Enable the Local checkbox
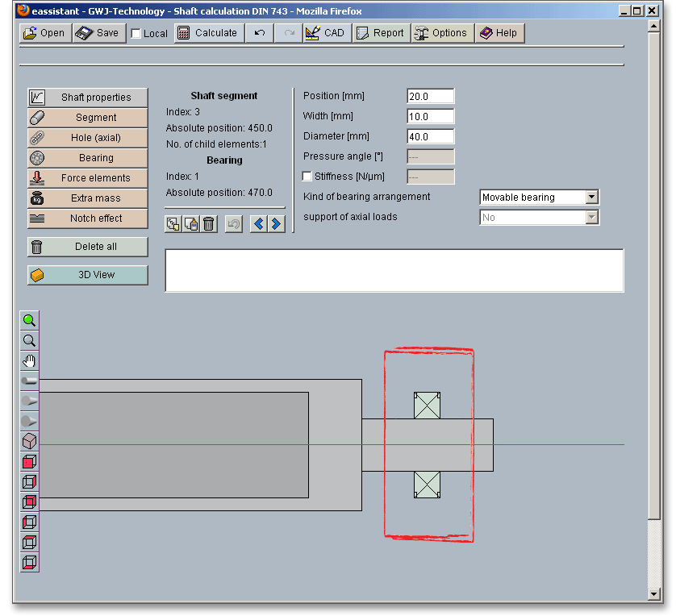Viewport: 676px width, 616px height. point(136,34)
